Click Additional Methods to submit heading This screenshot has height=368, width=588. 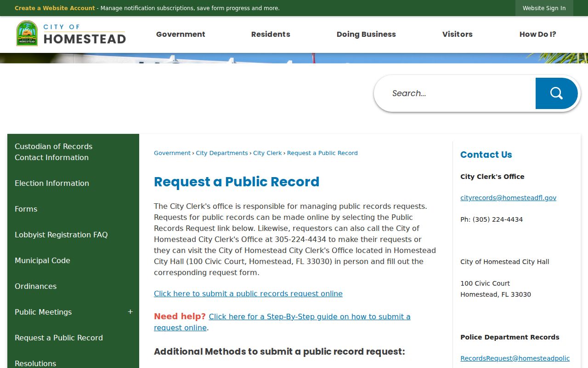(279, 352)
